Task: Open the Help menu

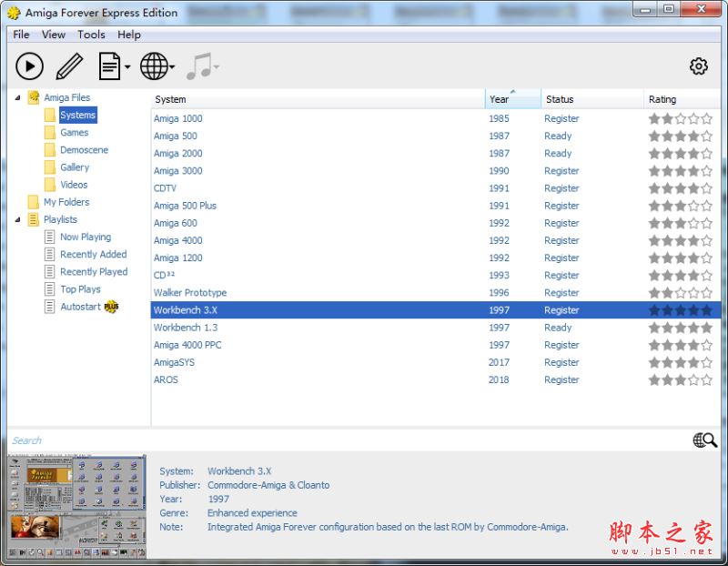Action: [128, 35]
